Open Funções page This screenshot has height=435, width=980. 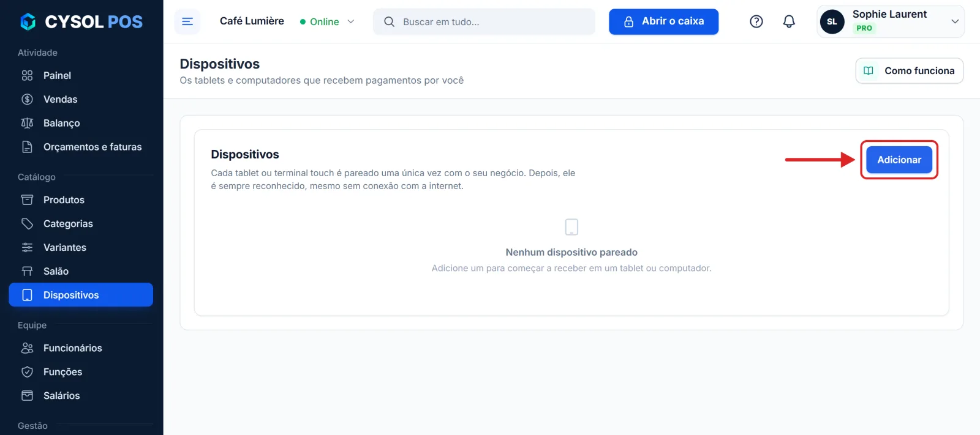coord(81,372)
